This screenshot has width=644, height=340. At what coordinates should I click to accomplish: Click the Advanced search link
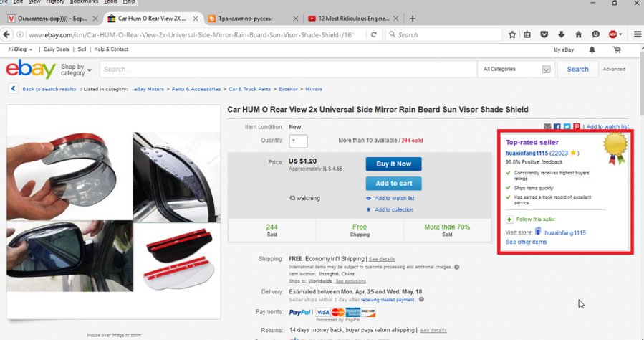click(614, 69)
